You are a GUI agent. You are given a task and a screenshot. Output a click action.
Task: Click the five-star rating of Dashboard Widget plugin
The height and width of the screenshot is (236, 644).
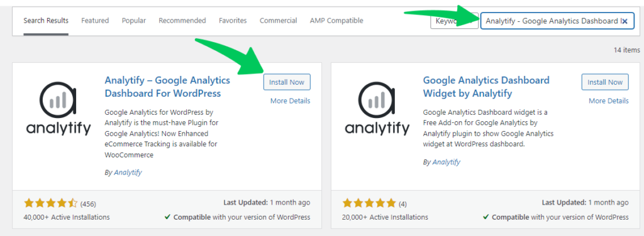pos(369,203)
